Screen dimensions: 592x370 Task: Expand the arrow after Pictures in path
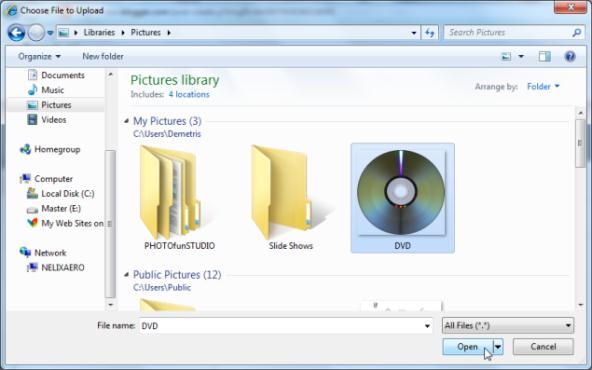click(x=169, y=33)
